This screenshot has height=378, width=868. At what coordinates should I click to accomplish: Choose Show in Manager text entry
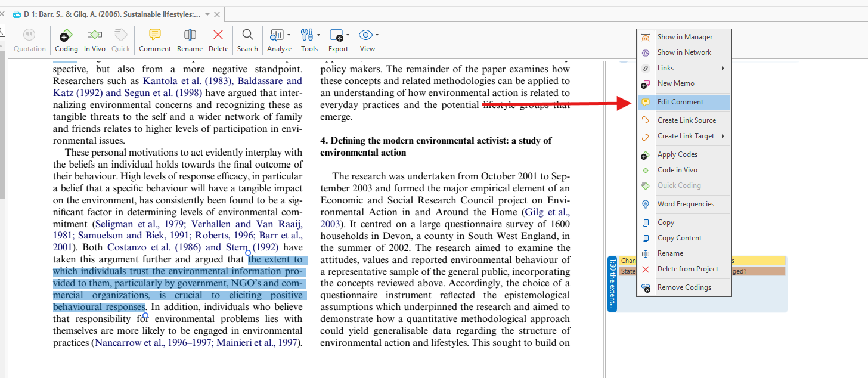(x=685, y=37)
